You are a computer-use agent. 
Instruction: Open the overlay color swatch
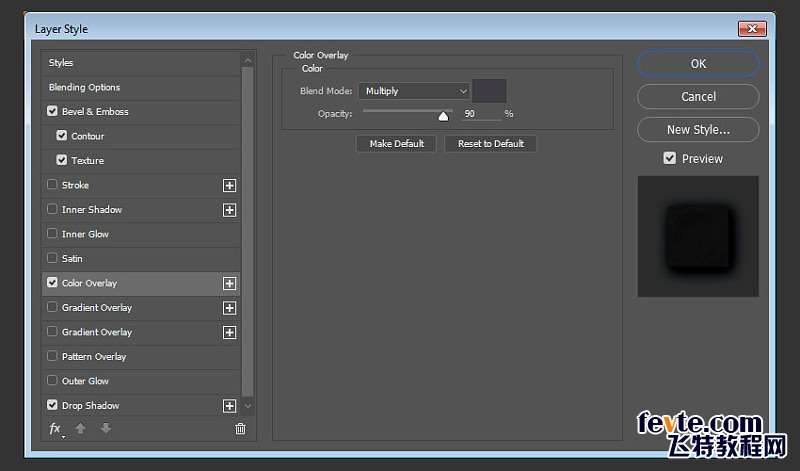click(489, 91)
